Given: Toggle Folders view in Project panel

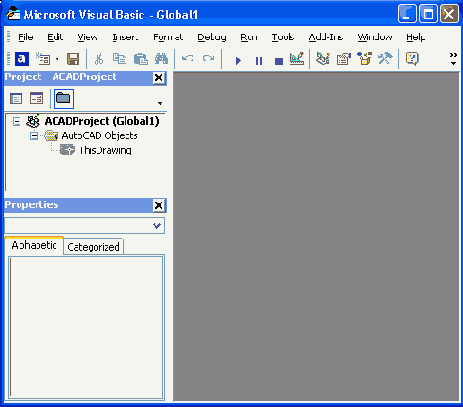Looking at the screenshot, I should tap(63, 99).
